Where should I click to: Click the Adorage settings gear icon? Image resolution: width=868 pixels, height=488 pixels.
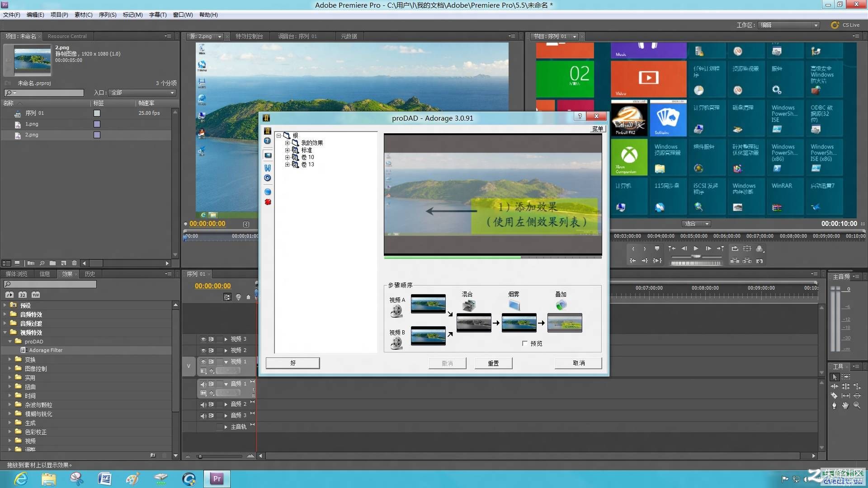tap(268, 178)
